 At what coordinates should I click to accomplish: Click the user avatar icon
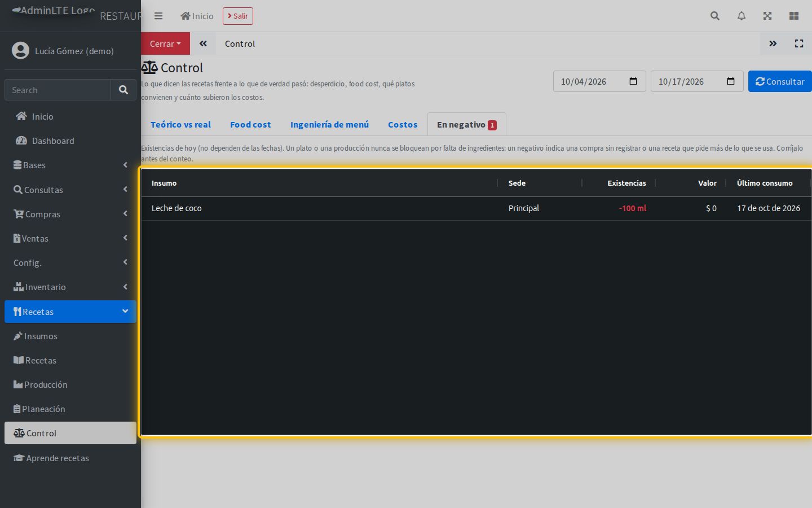21,51
